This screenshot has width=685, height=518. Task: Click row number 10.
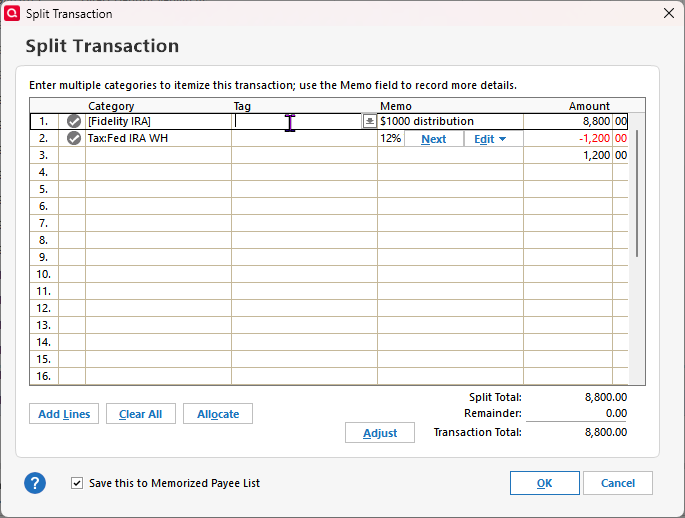pos(43,274)
